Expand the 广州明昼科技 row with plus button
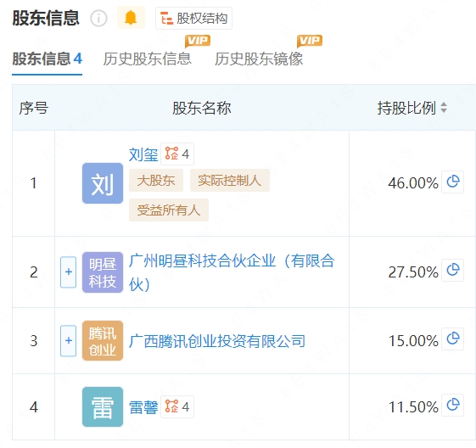The height and width of the screenshot is (448, 476). (69, 272)
